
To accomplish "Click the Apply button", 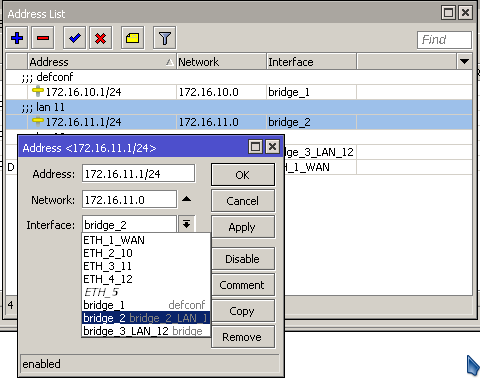I will [243, 227].
